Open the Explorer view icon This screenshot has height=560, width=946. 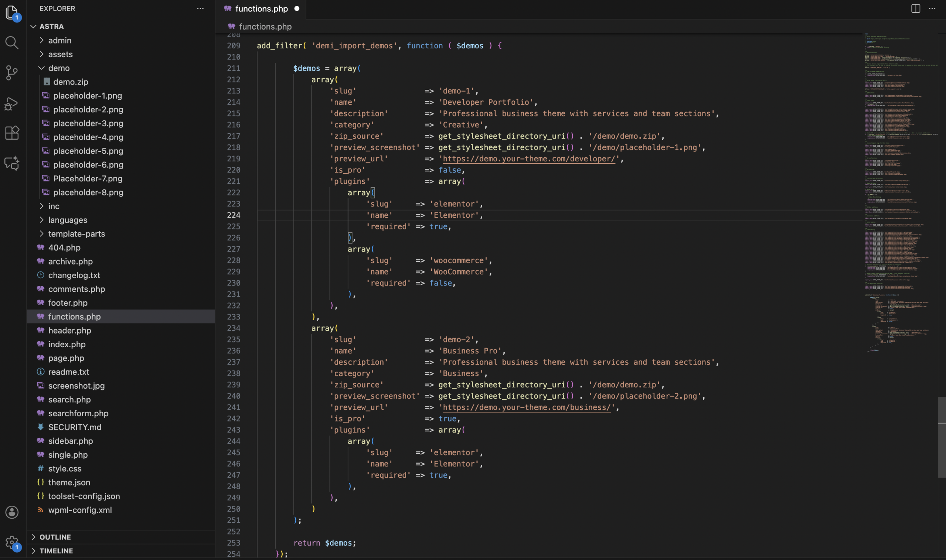12,13
